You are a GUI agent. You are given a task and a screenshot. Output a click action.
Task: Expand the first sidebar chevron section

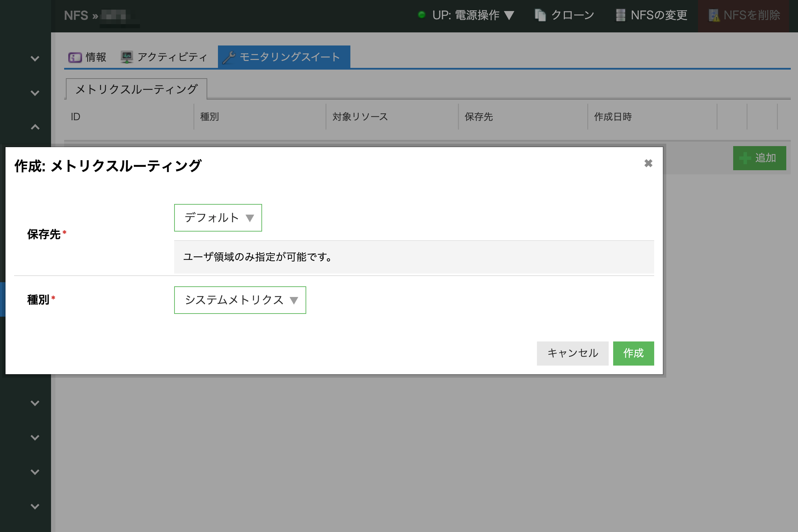(35, 59)
